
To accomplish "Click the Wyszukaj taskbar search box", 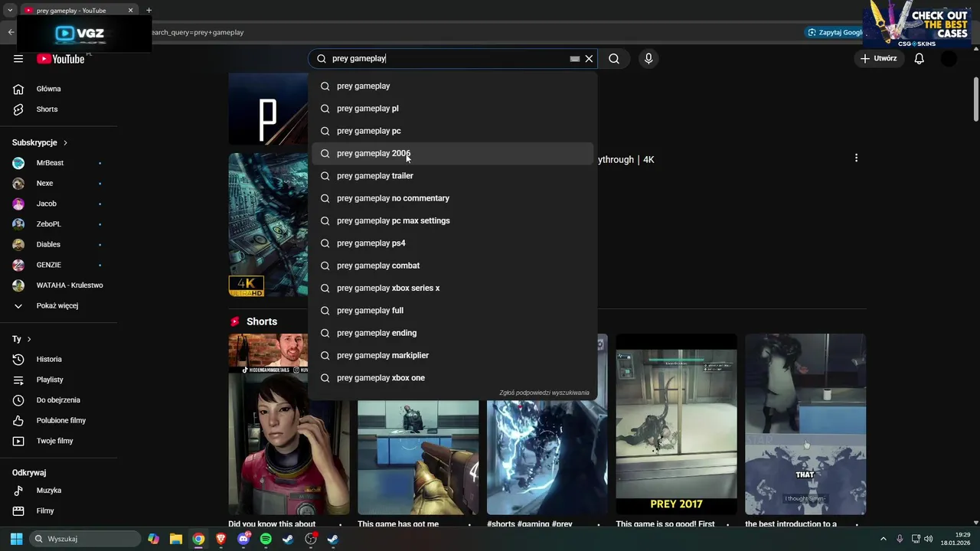I will click(85, 539).
